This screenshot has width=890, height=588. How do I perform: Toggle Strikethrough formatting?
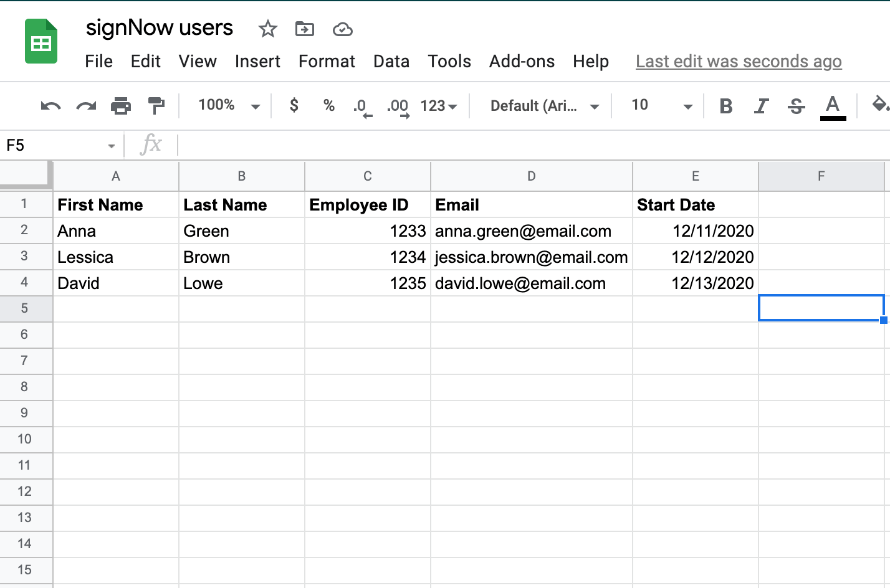click(x=796, y=106)
